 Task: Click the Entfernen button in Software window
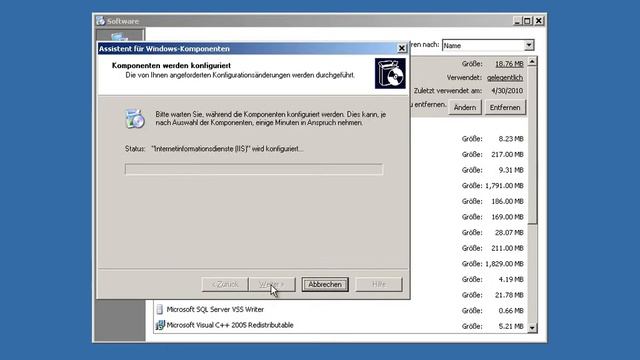click(505, 107)
